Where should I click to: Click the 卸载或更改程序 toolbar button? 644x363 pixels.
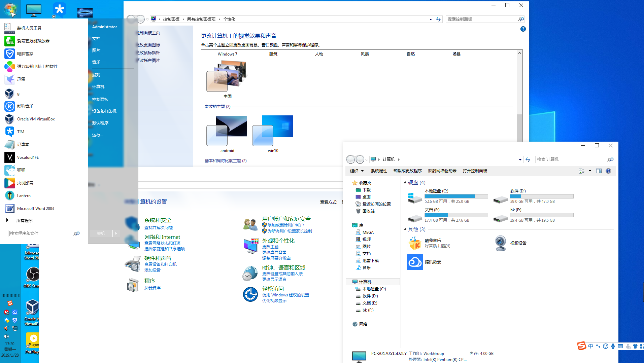(407, 171)
